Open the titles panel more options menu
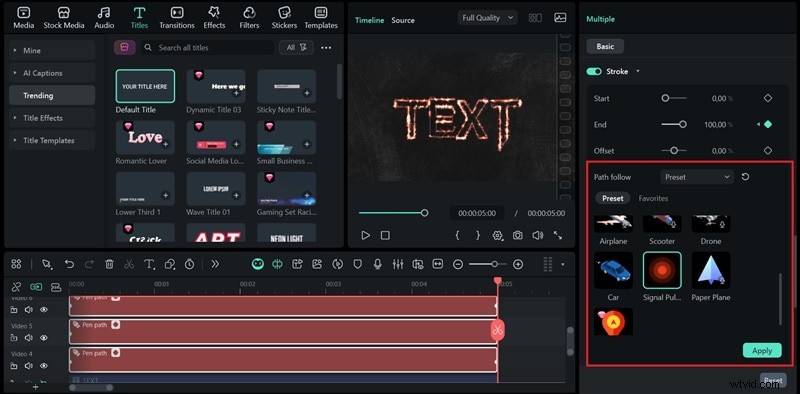 (326, 47)
